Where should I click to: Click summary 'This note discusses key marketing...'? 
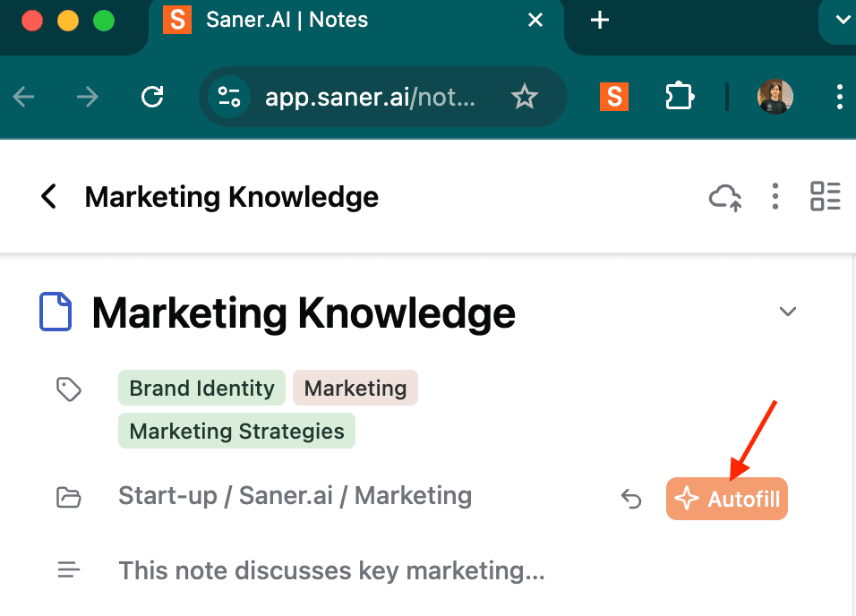tap(331, 570)
